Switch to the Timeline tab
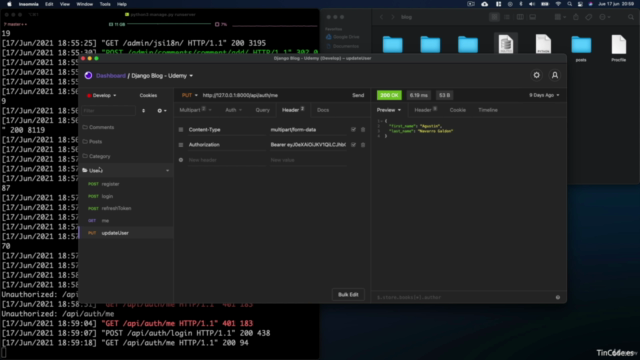 click(488, 110)
